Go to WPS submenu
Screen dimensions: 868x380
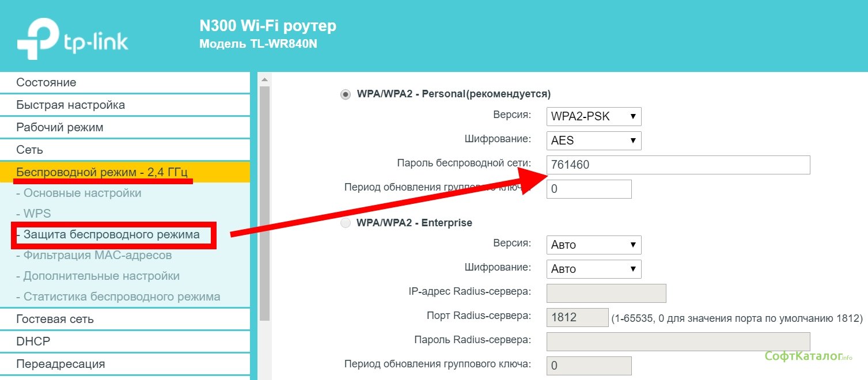pos(34,214)
